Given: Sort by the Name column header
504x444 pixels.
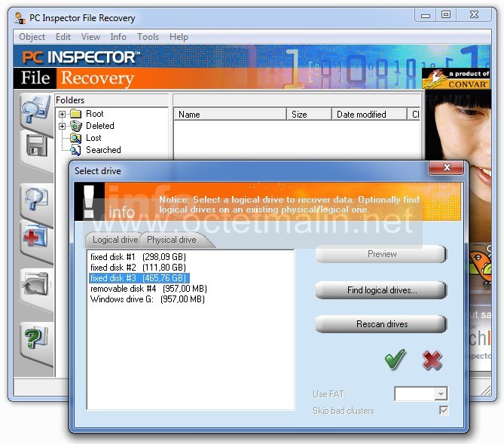Looking at the screenshot, I should click(x=230, y=115).
